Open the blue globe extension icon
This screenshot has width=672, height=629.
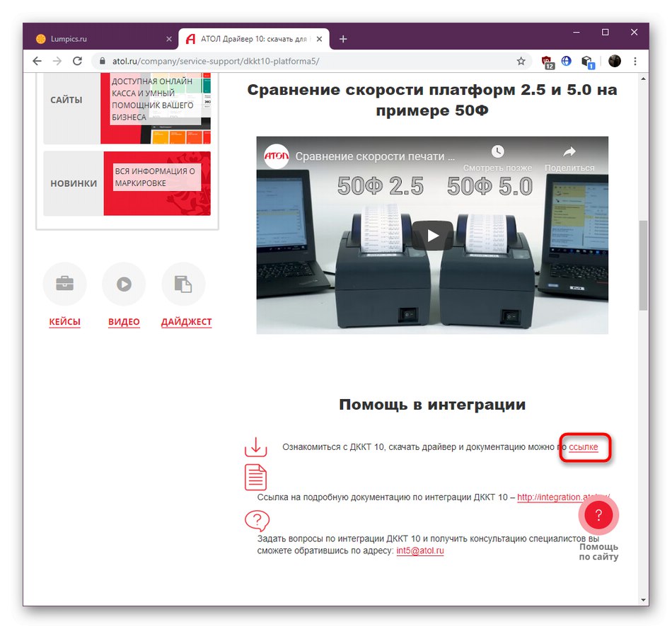(566, 62)
